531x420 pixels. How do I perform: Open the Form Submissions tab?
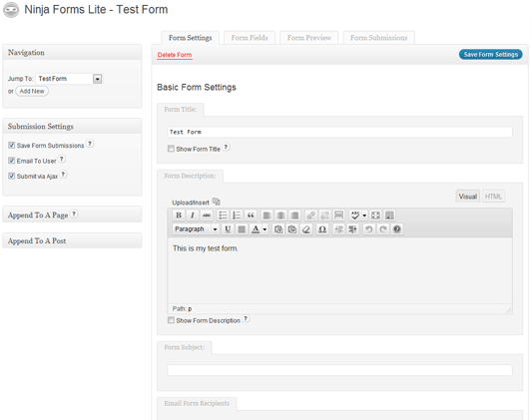click(378, 38)
